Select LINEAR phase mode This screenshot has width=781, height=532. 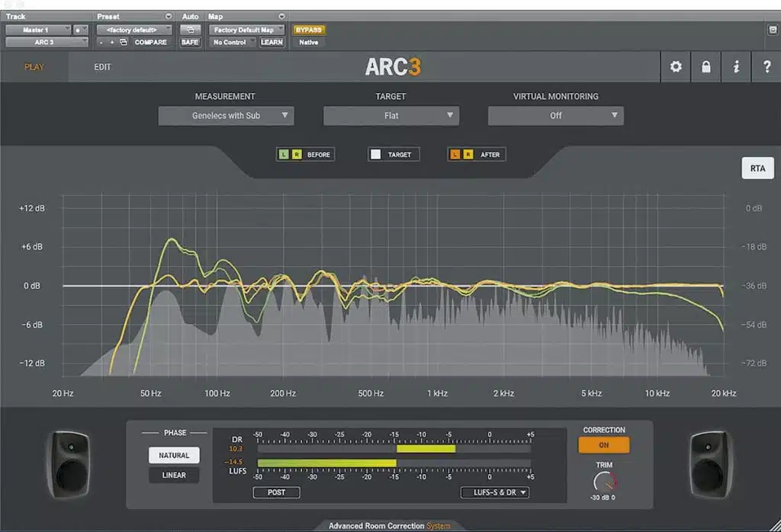174,476
